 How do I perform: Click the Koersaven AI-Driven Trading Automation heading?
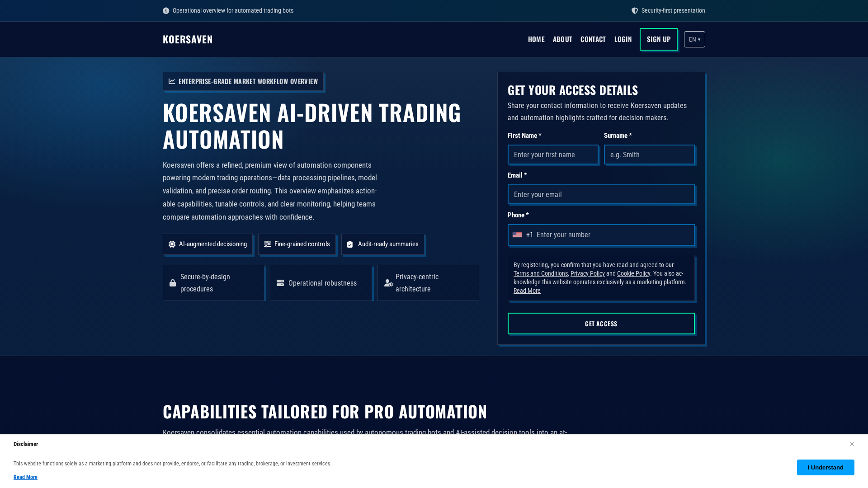(x=312, y=126)
